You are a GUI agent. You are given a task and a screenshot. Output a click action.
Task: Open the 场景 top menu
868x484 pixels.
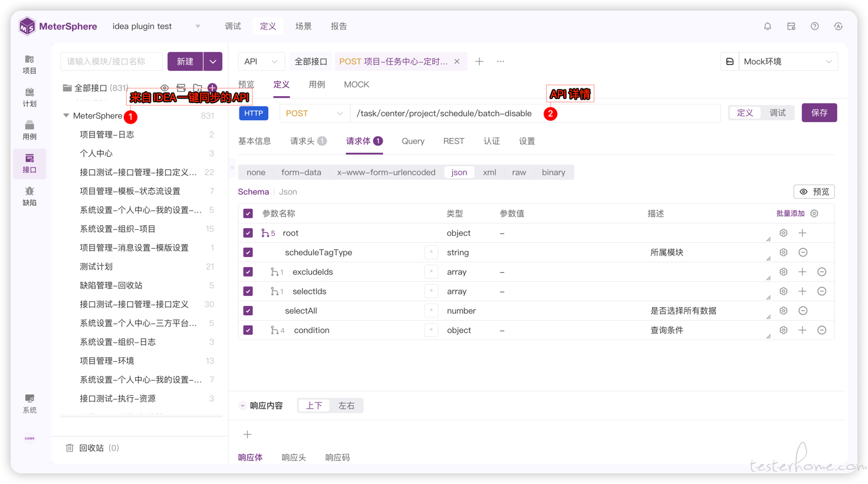coord(304,27)
